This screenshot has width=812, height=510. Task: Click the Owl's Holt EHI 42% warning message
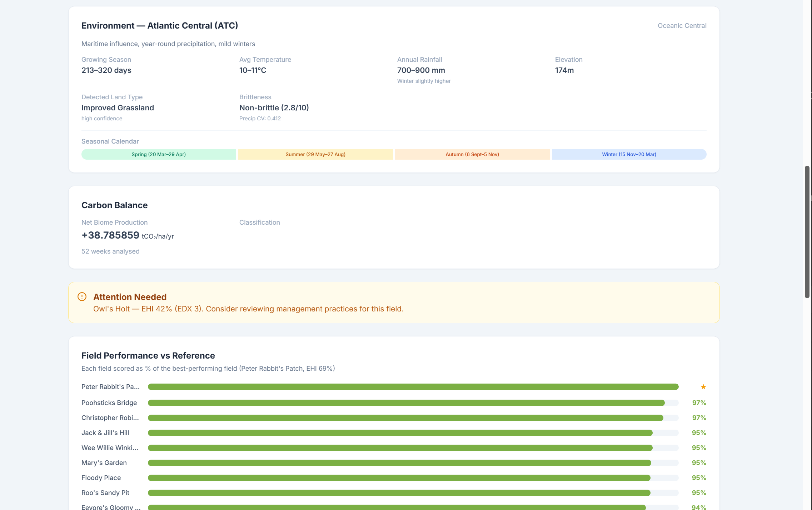pos(248,309)
